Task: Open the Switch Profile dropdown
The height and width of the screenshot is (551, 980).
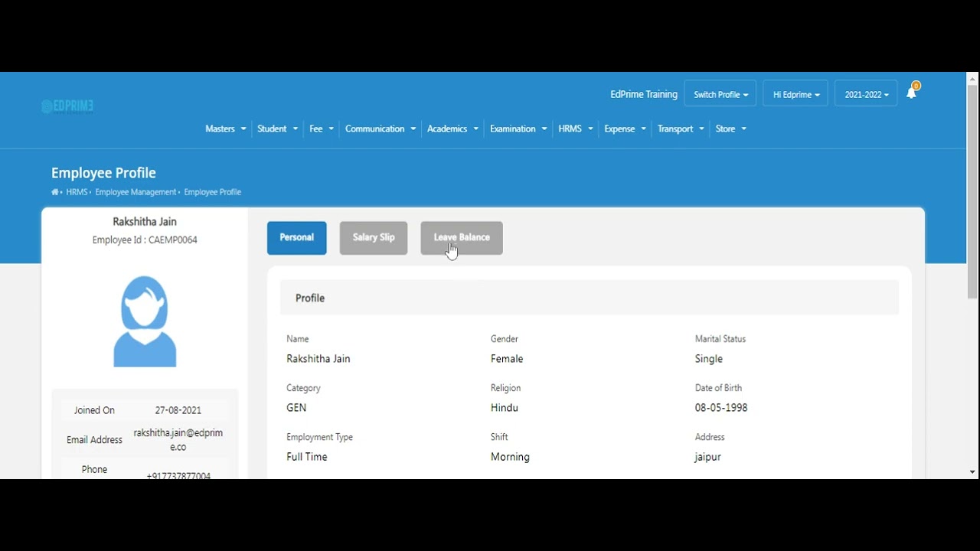Action: (x=720, y=93)
